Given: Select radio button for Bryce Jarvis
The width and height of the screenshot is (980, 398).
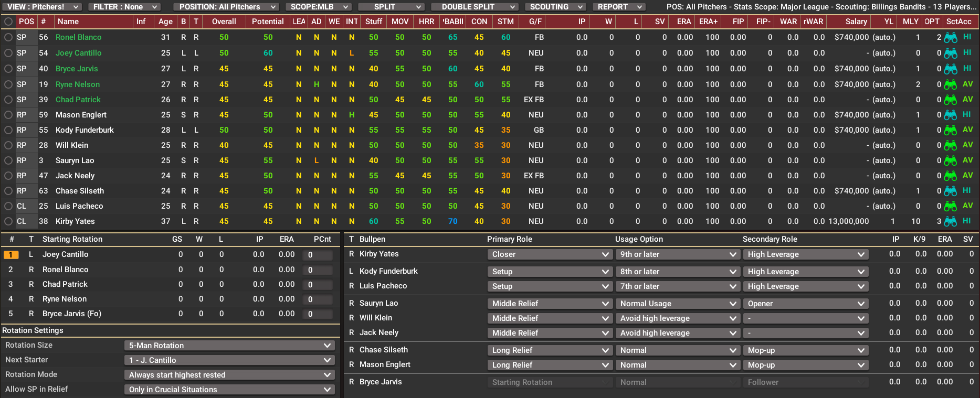Looking at the screenshot, I should (x=8, y=69).
